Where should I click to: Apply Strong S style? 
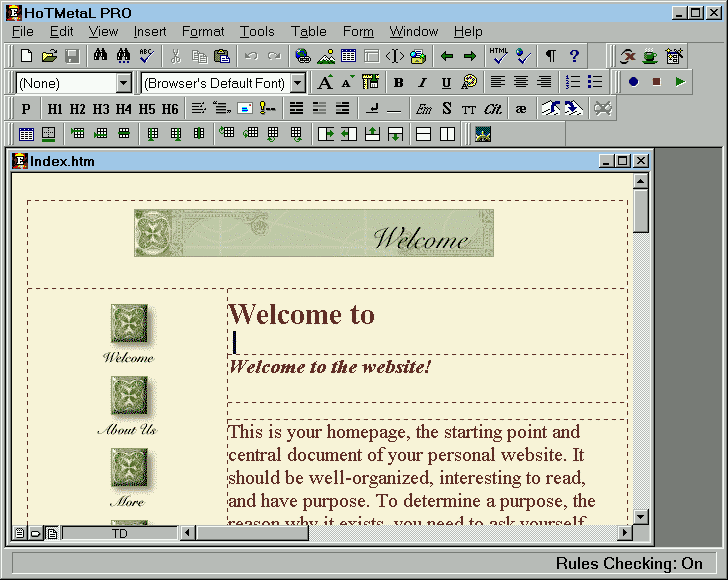coord(447,109)
